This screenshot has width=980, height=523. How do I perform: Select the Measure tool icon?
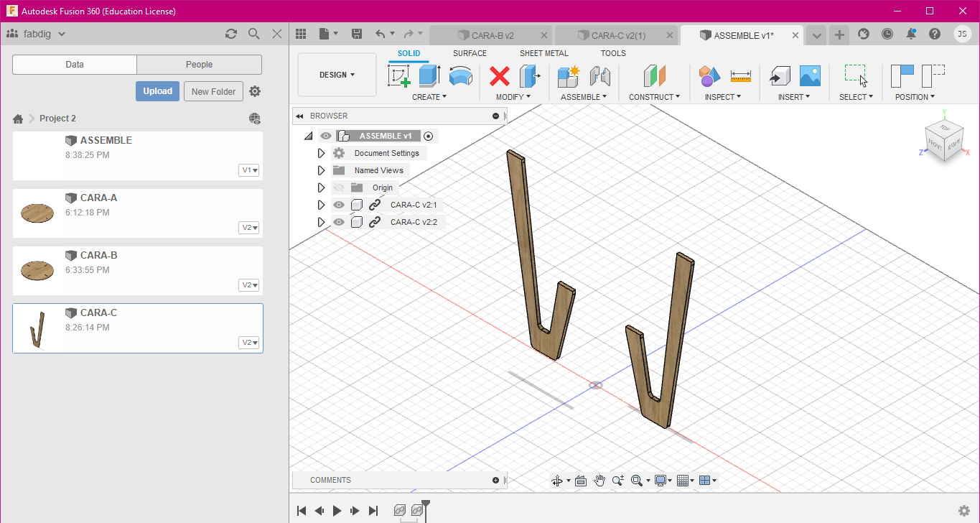coord(740,75)
